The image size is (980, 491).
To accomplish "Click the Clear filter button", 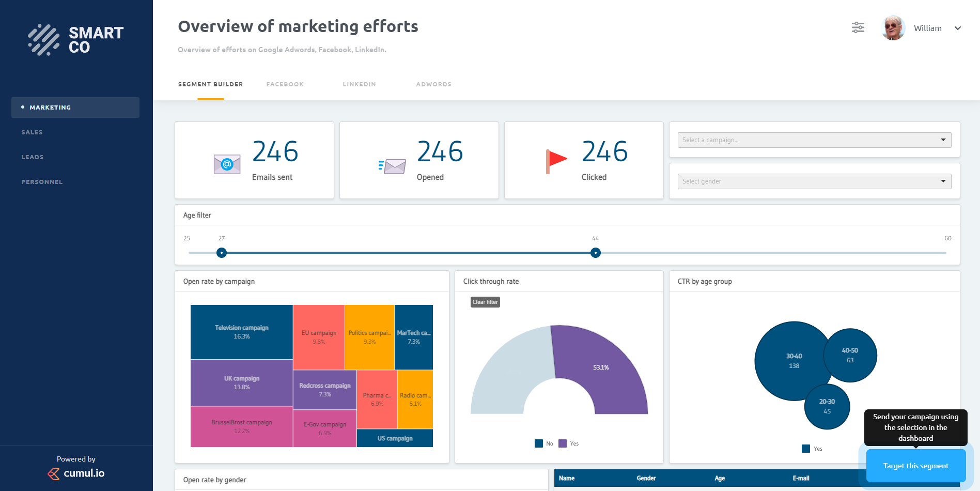I will coord(485,302).
